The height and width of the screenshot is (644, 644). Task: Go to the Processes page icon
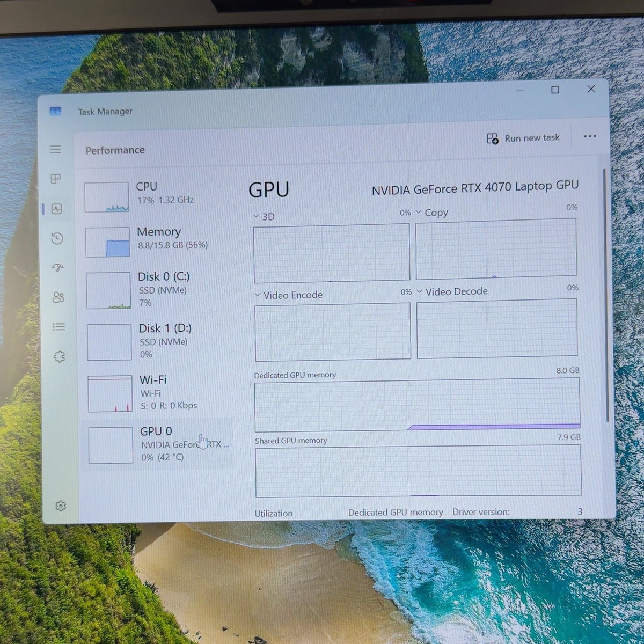click(56, 179)
